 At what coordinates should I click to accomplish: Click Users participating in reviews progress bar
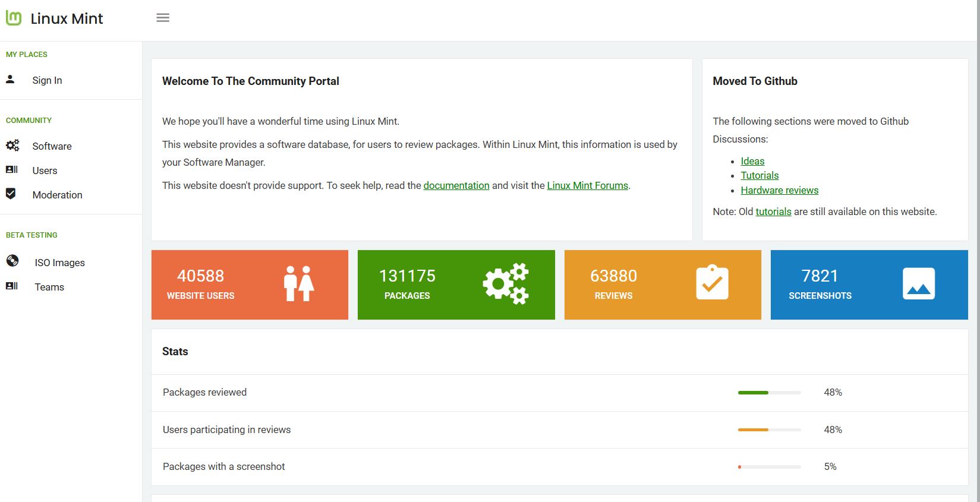tap(770, 430)
